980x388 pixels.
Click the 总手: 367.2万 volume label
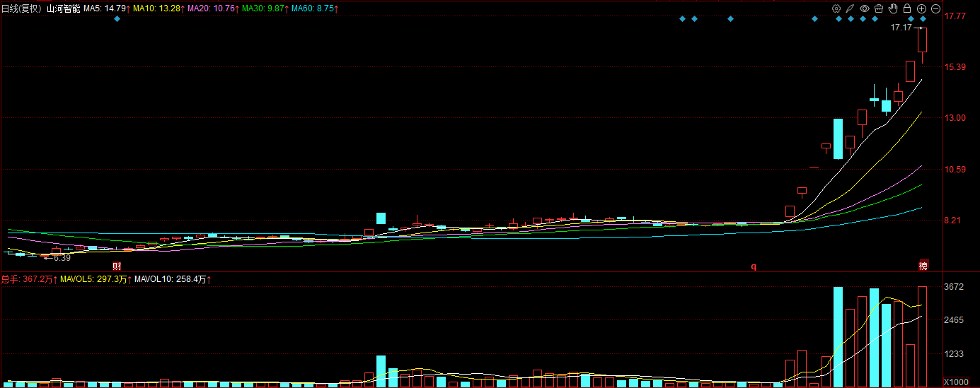30,280
